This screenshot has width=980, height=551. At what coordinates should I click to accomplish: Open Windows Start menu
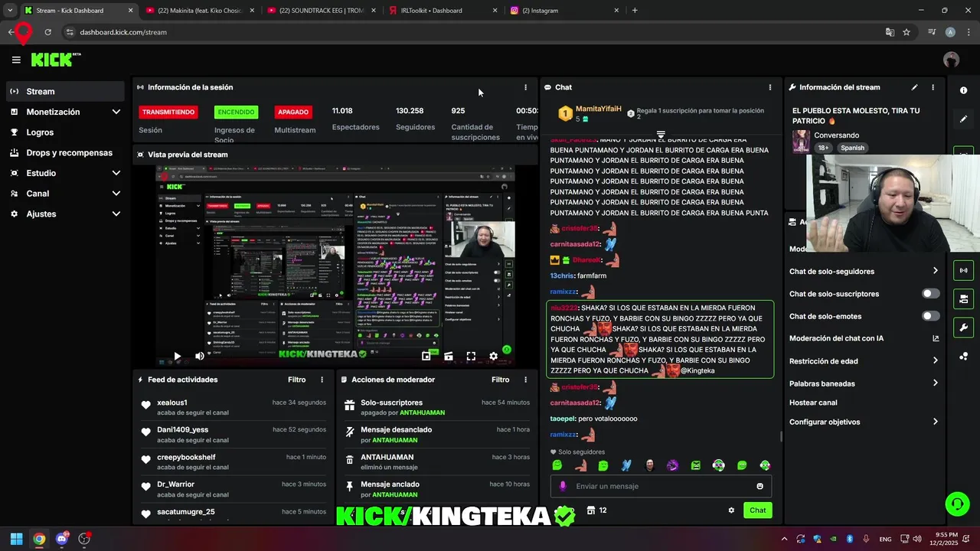(x=16, y=539)
